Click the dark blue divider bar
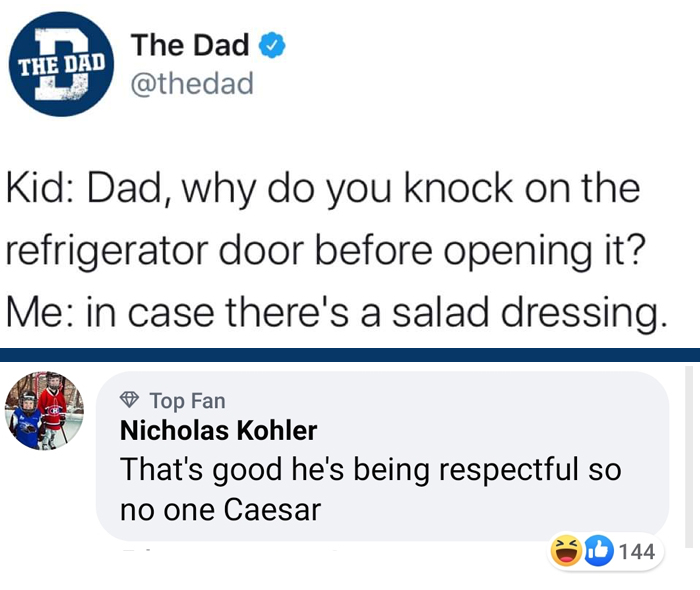 (x=350, y=355)
